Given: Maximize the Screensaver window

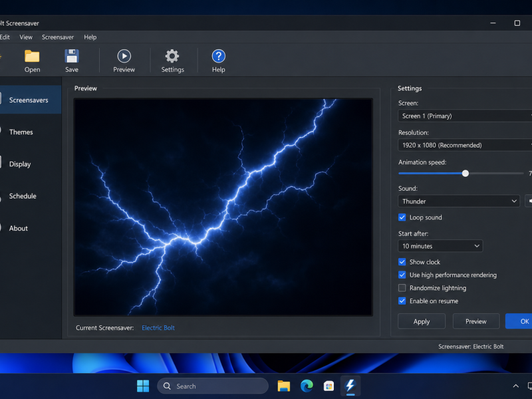Looking at the screenshot, I should coord(517,23).
